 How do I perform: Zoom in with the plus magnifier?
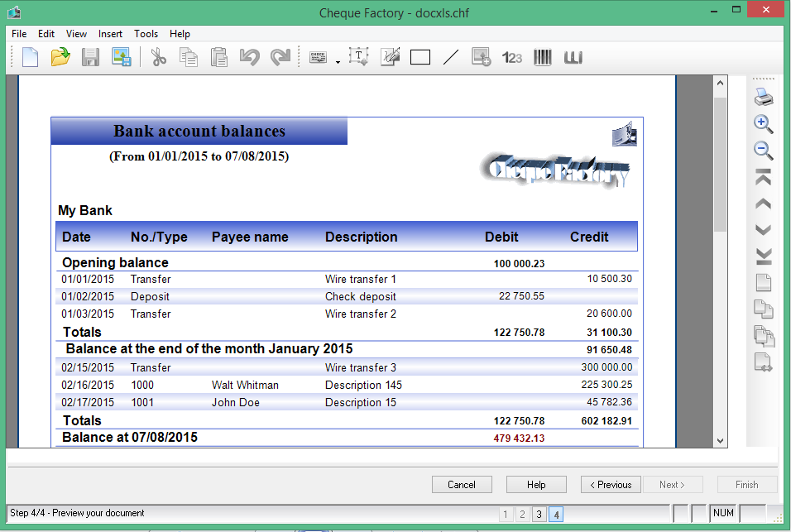[x=763, y=123]
